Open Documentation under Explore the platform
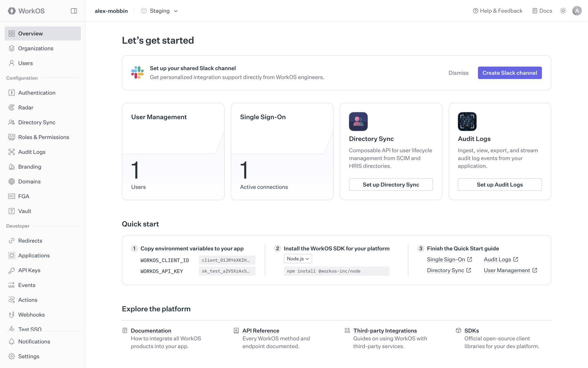The image size is (588, 368). pos(151,331)
